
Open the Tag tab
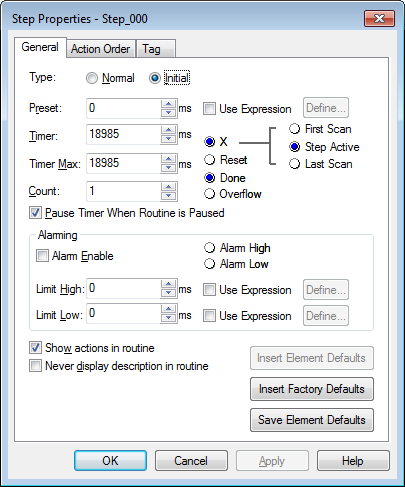(x=155, y=49)
